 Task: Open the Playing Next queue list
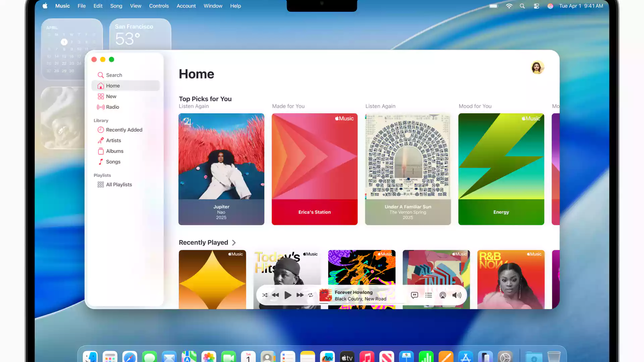[x=429, y=295]
